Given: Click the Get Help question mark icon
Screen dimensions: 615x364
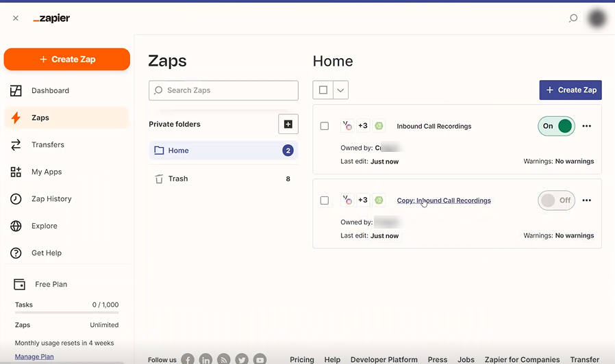Looking at the screenshot, I should [x=16, y=252].
